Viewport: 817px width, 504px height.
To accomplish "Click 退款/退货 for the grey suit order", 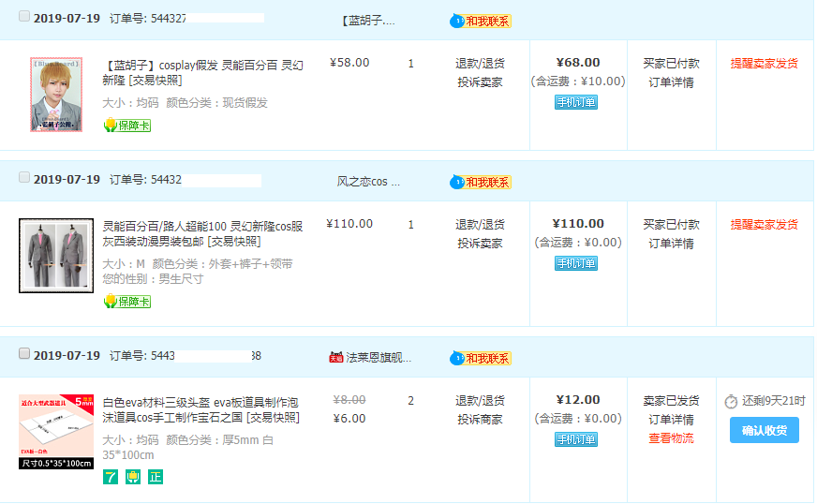I will click(x=480, y=225).
